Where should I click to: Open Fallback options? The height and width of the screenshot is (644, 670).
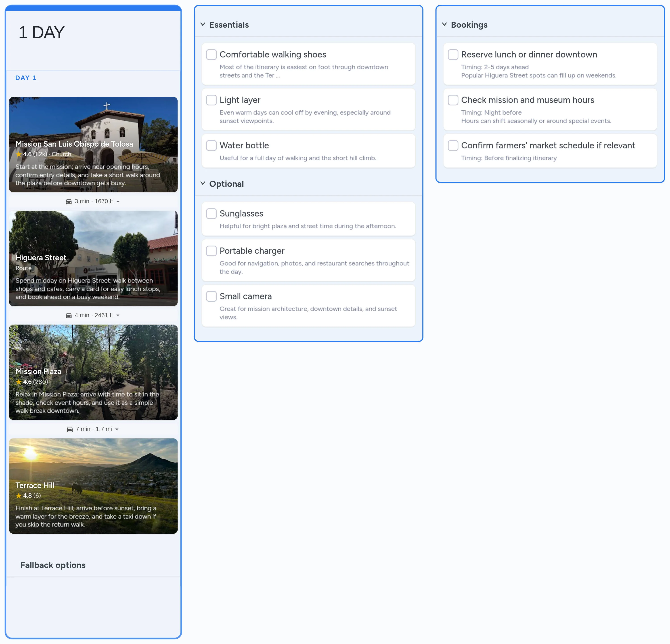(x=53, y=565)
